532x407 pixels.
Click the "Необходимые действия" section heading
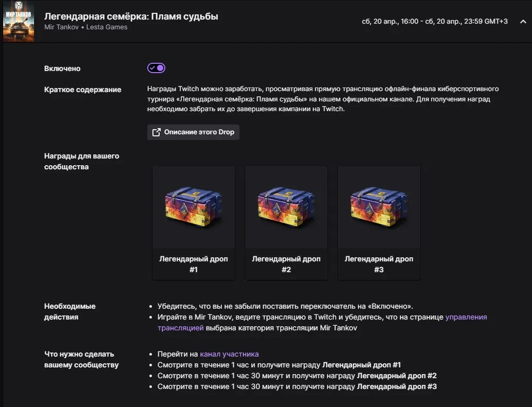tap(70, 311)
